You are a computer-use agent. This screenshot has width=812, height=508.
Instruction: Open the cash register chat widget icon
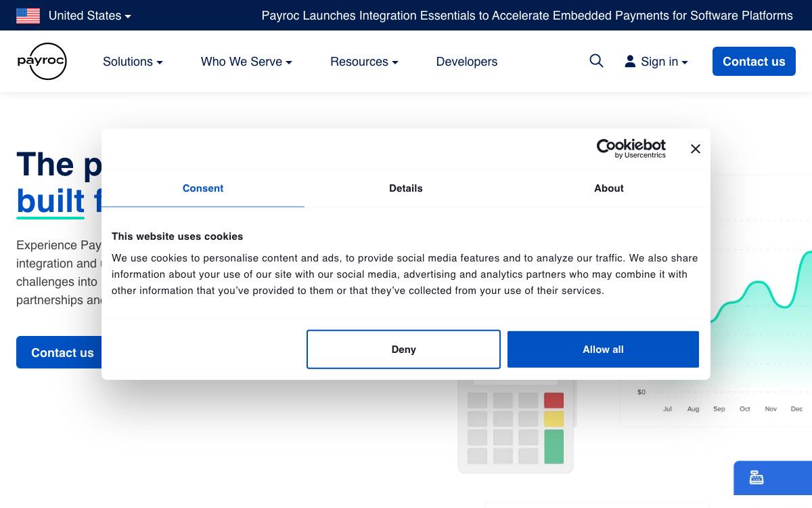(757, 478)
